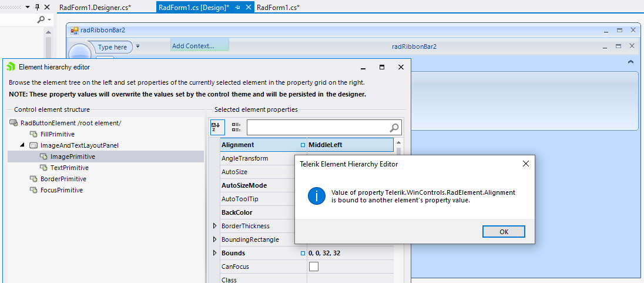Select the FillPrimitive tree node
This screenshot has height=283, width=644.
[58, 134]
